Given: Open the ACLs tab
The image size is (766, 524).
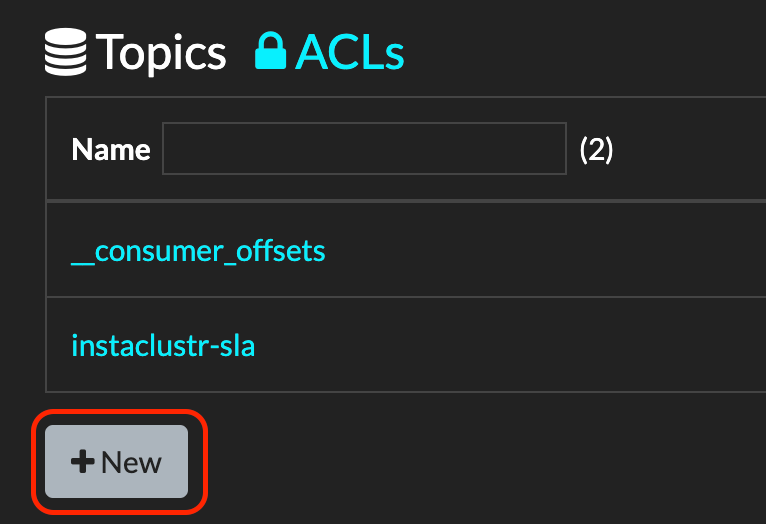Looking at the screenshot, I should pos(330,51).
